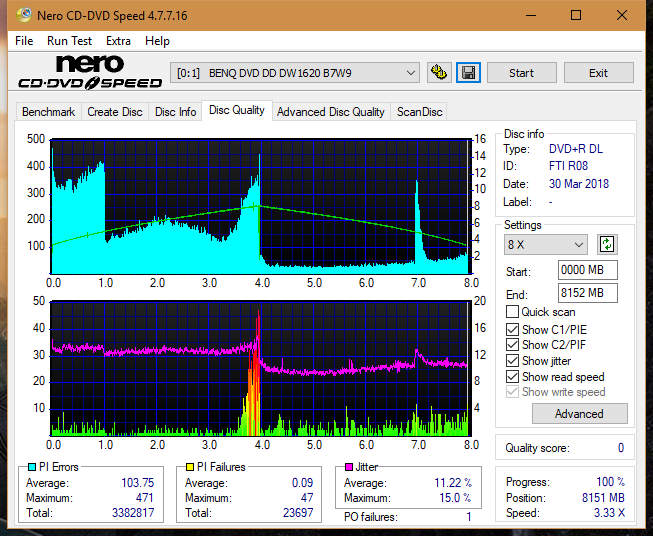Select the Disc Quality tab
This screenshot has width=653, height=536.
237,110
